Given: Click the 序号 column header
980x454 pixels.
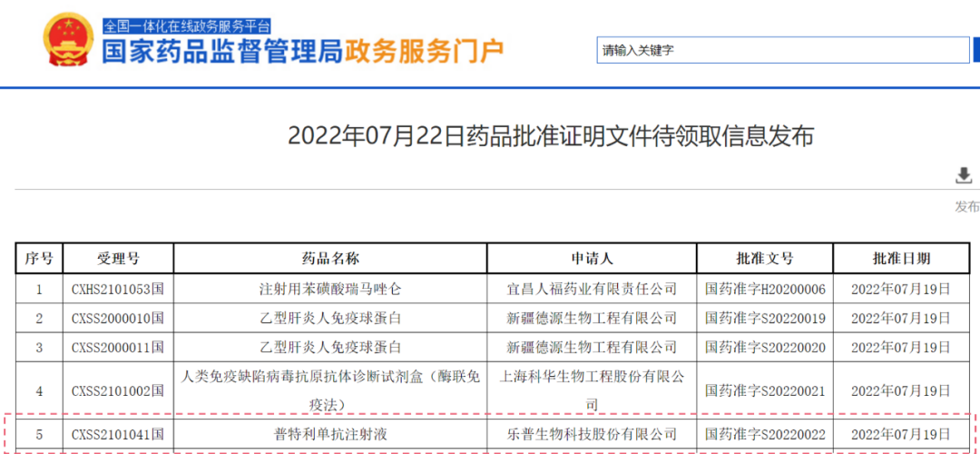Looking at the screenshot, I should (x=39, y=259).
